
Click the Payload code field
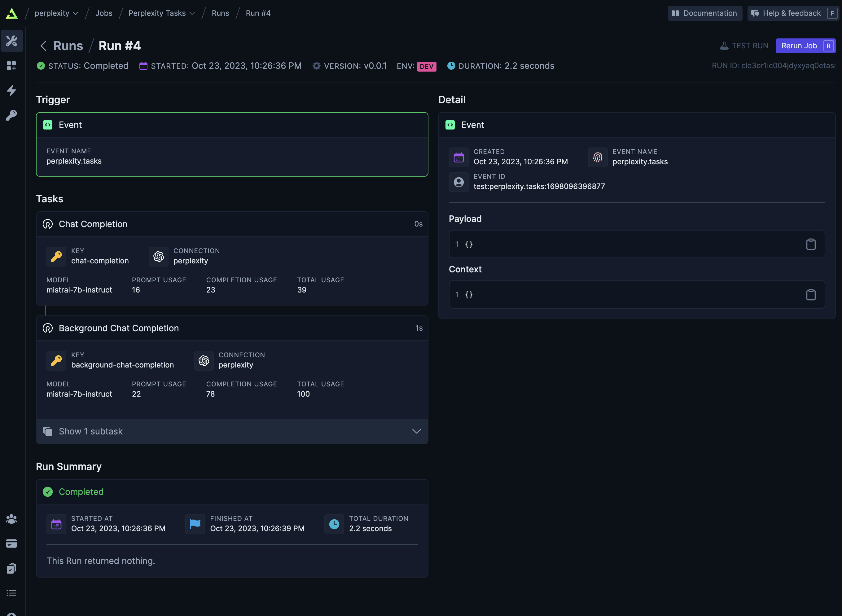(x=637, y=244)
